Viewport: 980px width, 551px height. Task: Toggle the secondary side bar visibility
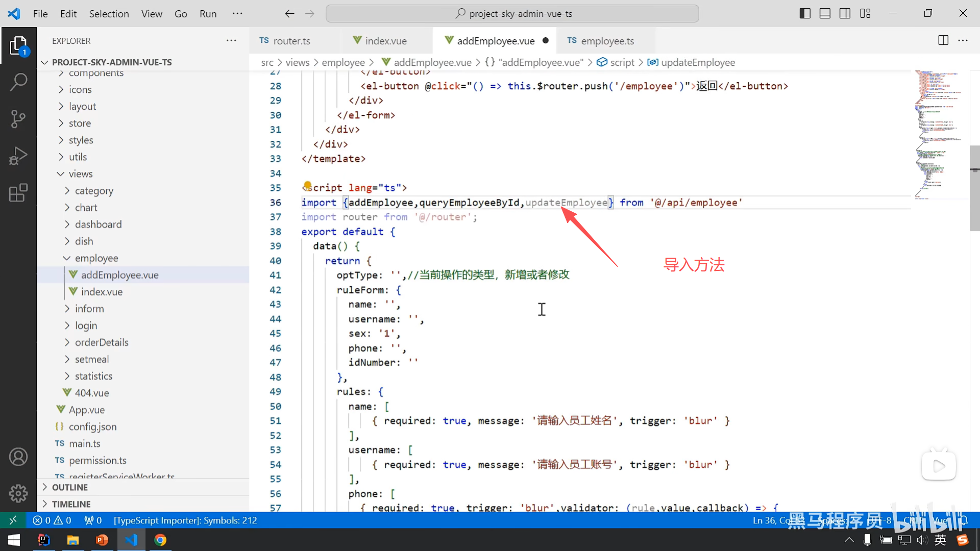(x=845, y=14)
